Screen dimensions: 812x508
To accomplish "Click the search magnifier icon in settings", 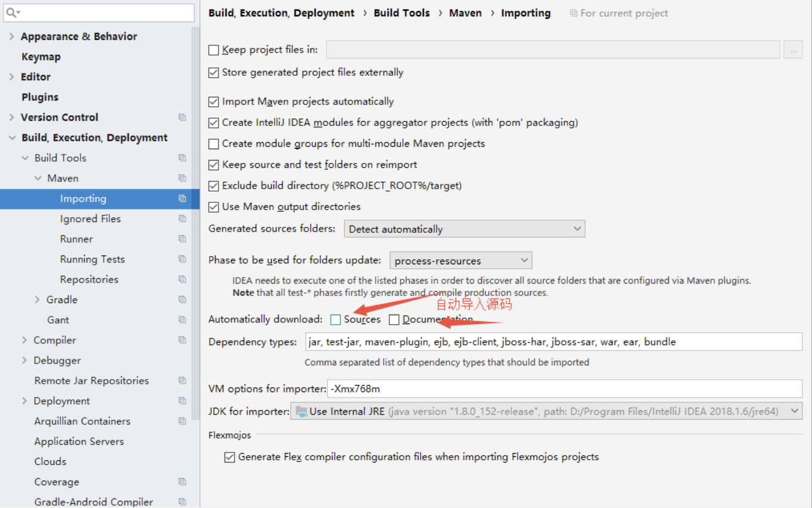I will [x=12, y=13].
